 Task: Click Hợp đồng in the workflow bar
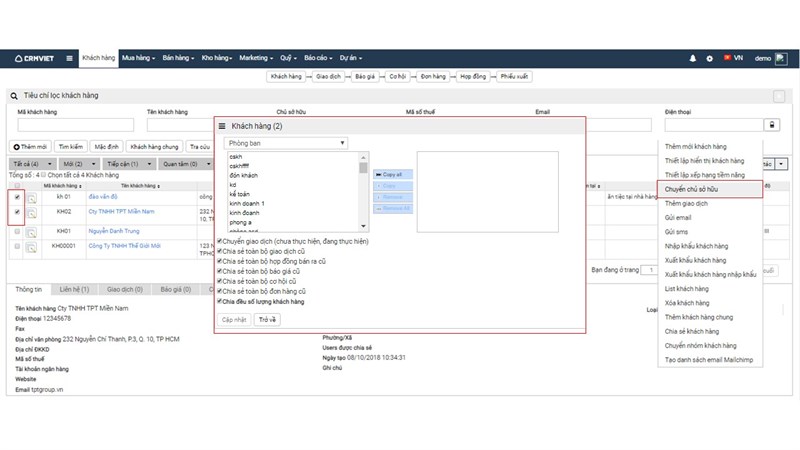coord(473,77)
